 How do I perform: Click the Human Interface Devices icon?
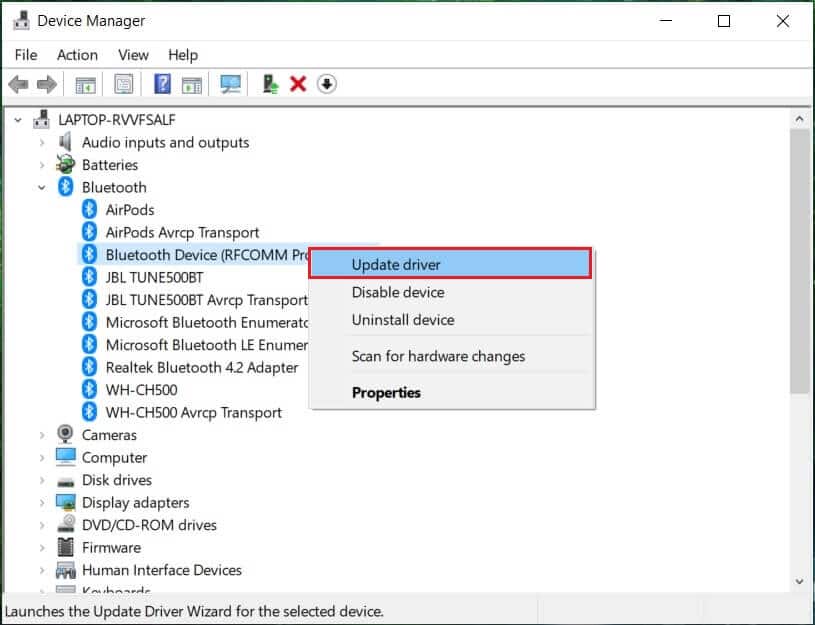coord(65,570)
